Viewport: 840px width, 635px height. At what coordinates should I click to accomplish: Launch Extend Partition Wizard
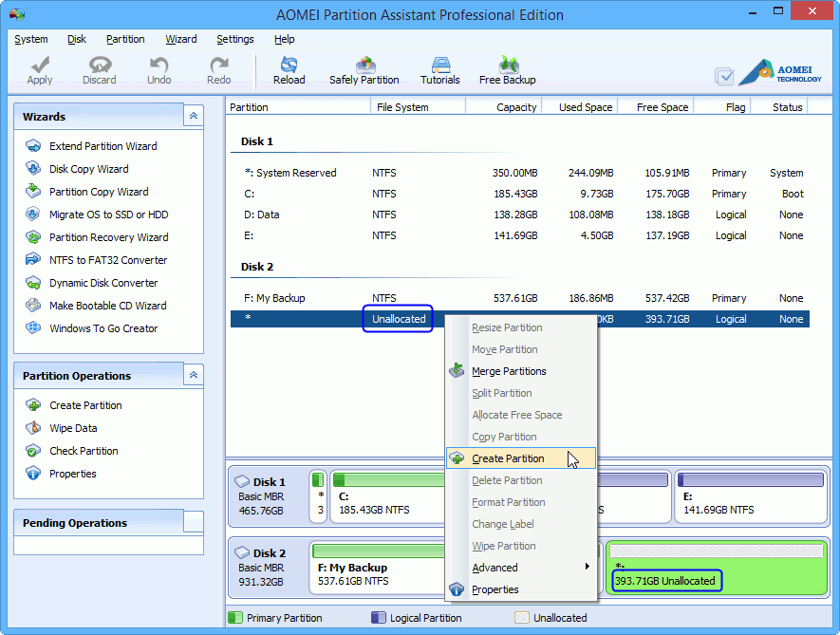click(x=103, y=146)
